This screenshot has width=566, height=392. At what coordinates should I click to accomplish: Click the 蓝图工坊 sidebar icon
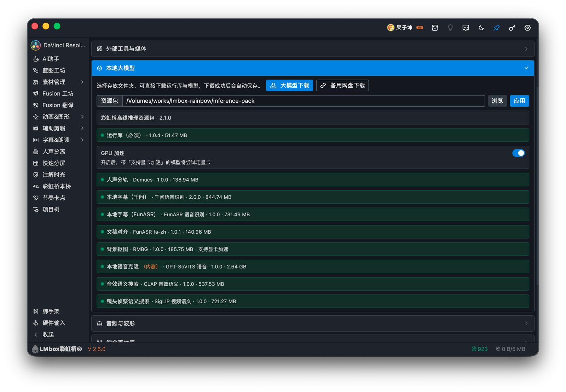[x=36, y=71]
